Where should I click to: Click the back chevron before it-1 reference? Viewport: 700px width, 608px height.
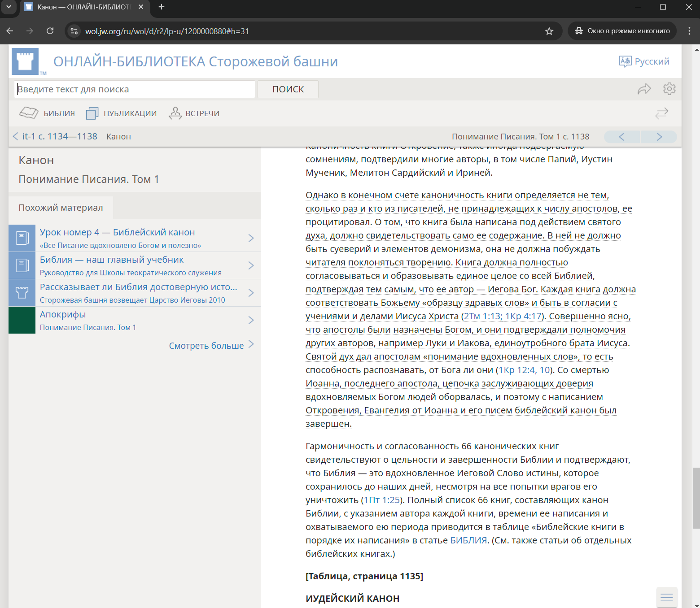tap(16, 136)
